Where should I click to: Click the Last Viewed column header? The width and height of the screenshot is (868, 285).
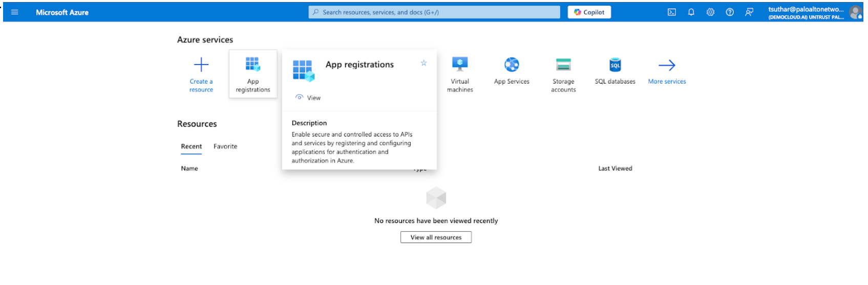(615, 168)
